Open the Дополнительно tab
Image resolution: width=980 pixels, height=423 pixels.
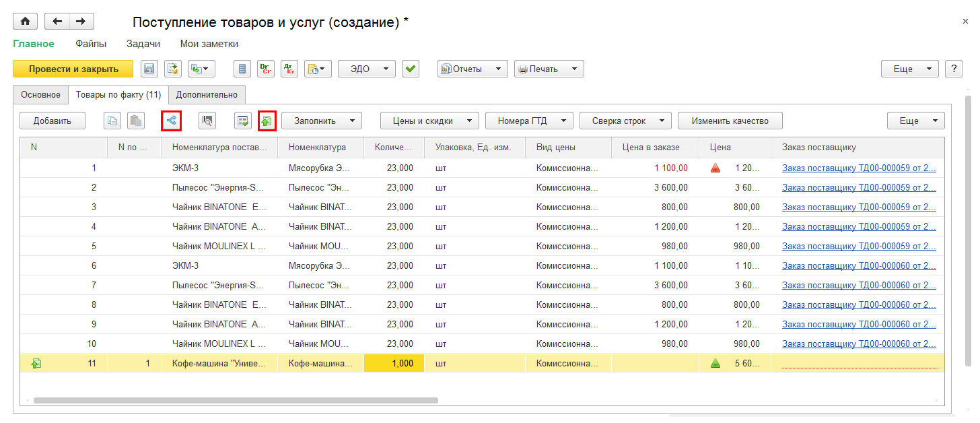(207, 95)
